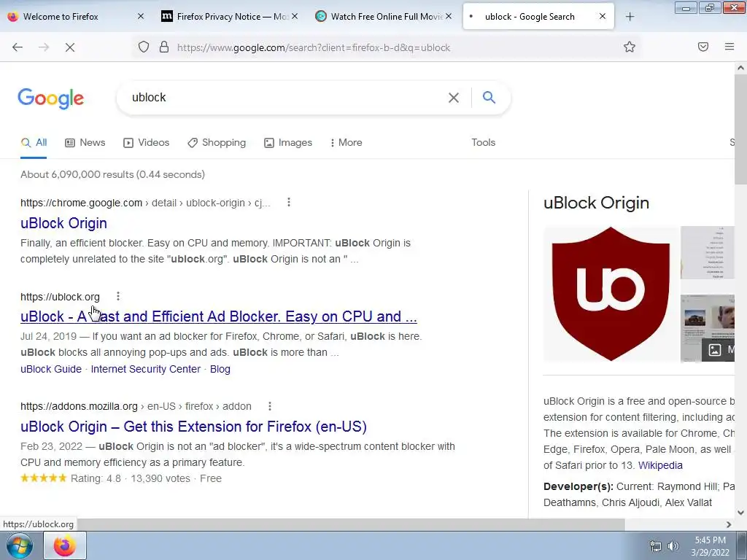Click the vertical scrollbar up arrow
747x560 pixels.
(x=740, y=68)
